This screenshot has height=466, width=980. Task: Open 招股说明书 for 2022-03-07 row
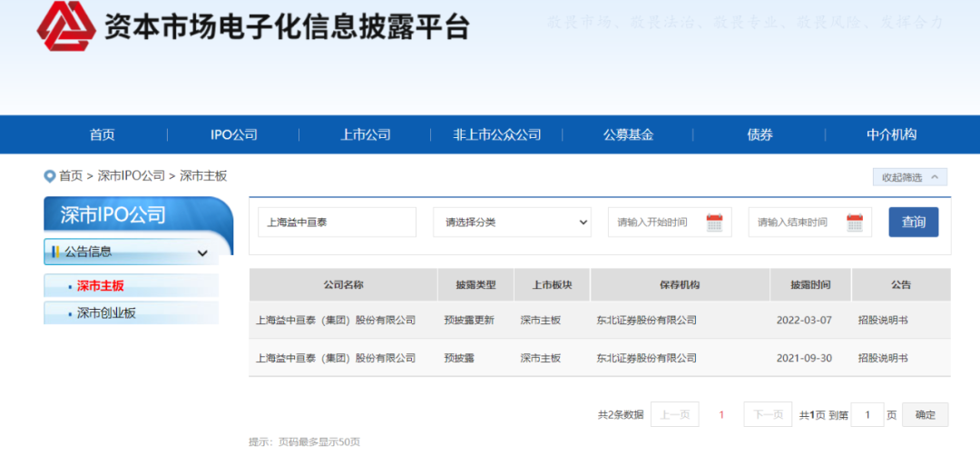click(x=883, y=321)
